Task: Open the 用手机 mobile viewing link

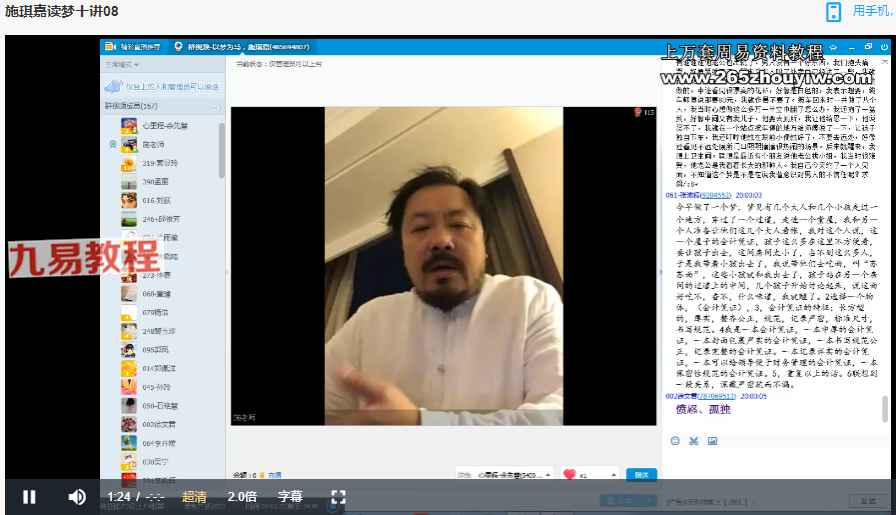Action: [x=872, y=10]
